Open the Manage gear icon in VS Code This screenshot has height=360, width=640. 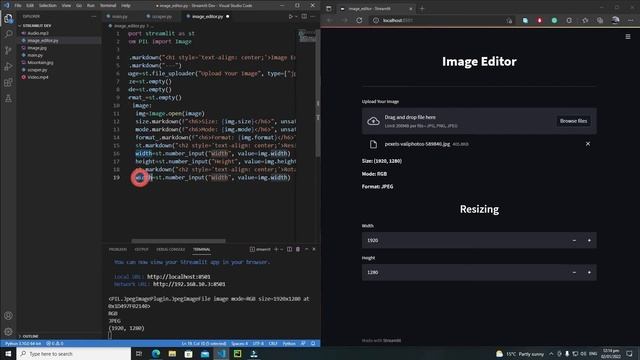[8, 331]
